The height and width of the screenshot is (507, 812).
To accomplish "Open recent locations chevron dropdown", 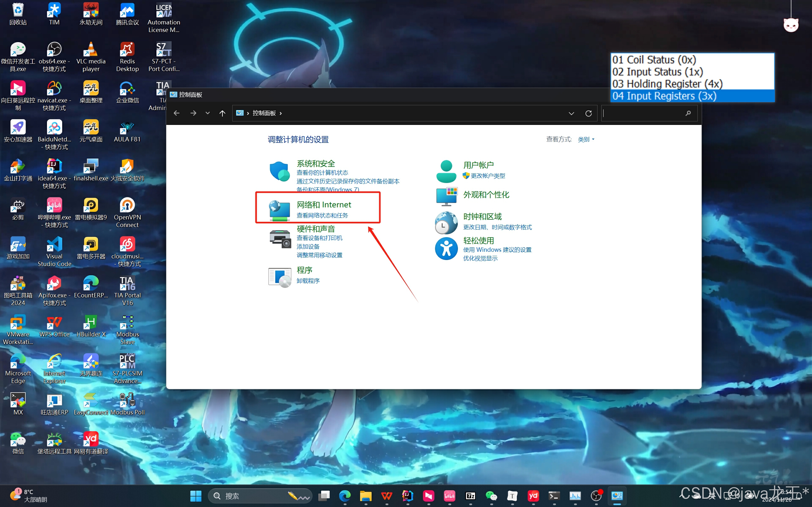I will (207, 113).
